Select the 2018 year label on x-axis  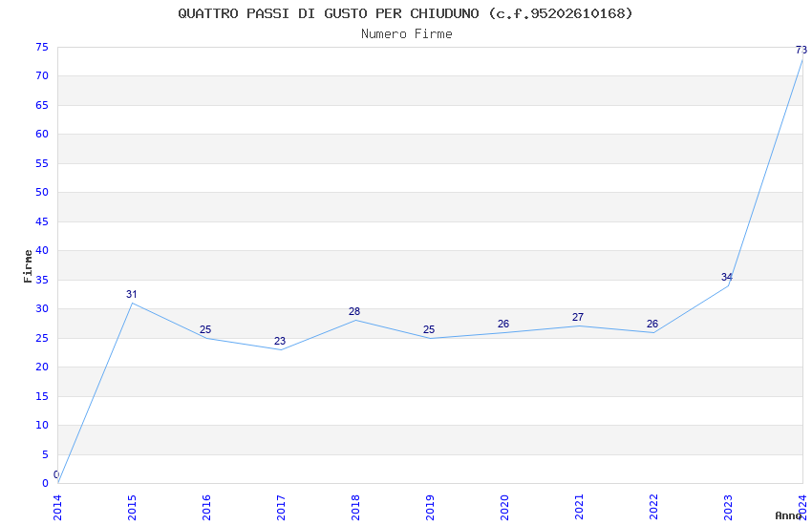tap(355, 508)
